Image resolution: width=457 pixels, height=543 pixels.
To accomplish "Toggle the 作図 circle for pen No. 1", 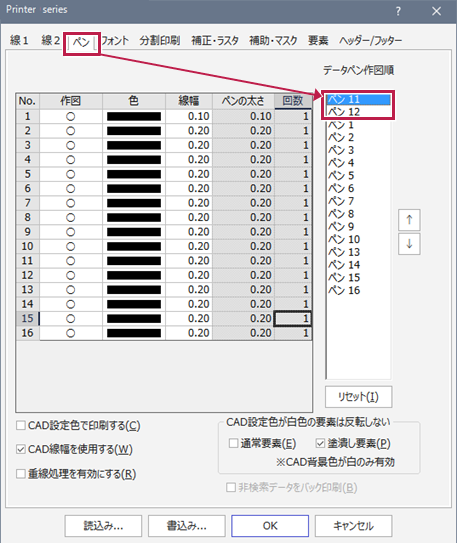I will pyautogui.click(x=71, y=116).
